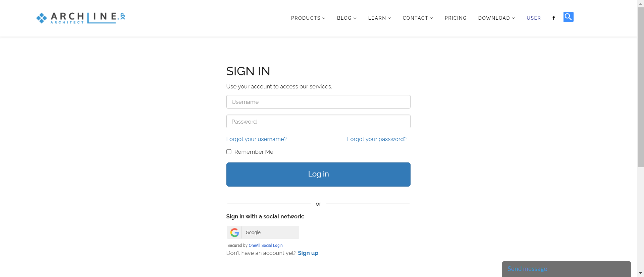Click the Sign up link
The height and width of the screenshot is (277, 644).
coord(308,253)
